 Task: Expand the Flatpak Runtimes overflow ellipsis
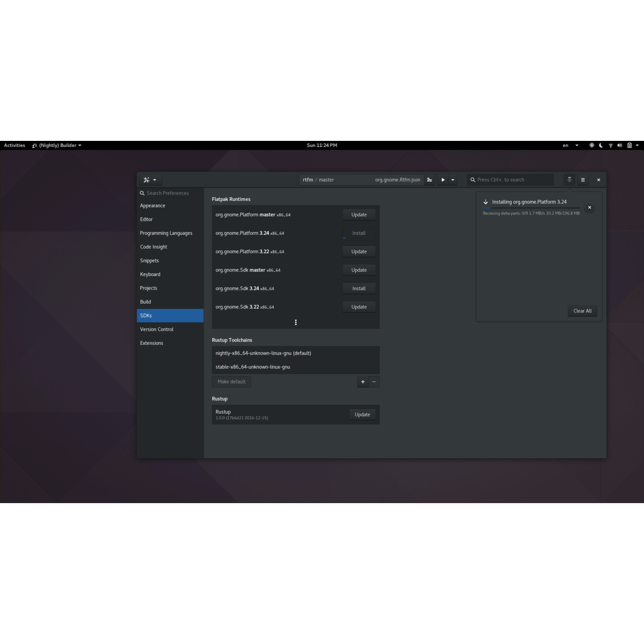(x=296, y=323)
